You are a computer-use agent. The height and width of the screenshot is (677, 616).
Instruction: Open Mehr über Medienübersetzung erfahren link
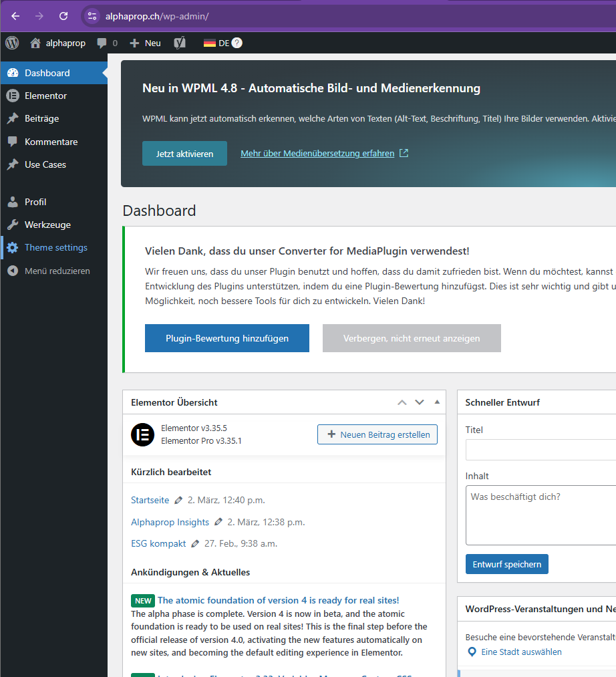pos(317,153)
